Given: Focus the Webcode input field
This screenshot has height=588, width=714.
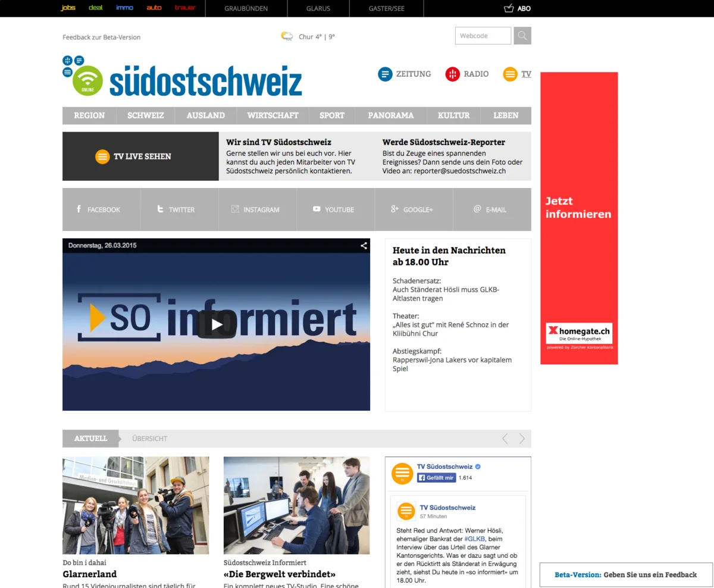Looking at the screenshot, I should 483,36.
